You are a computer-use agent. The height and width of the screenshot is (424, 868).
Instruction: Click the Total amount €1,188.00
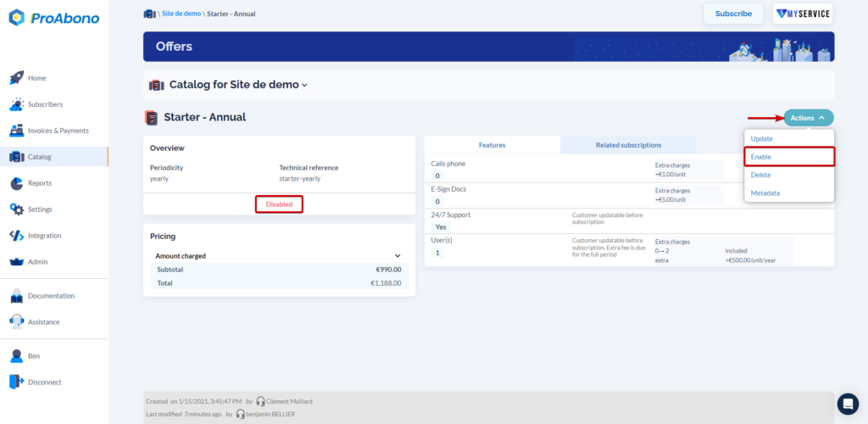pos(386,283)
